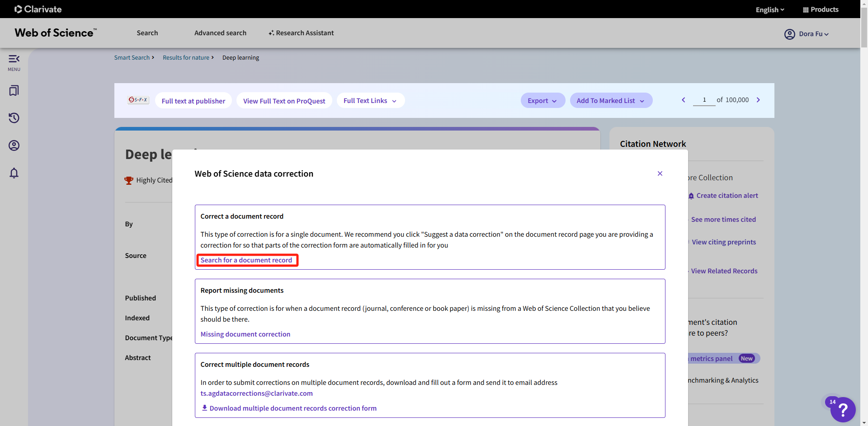
Task: Click the Missing document correction link
Action: (x=245, y=334)
